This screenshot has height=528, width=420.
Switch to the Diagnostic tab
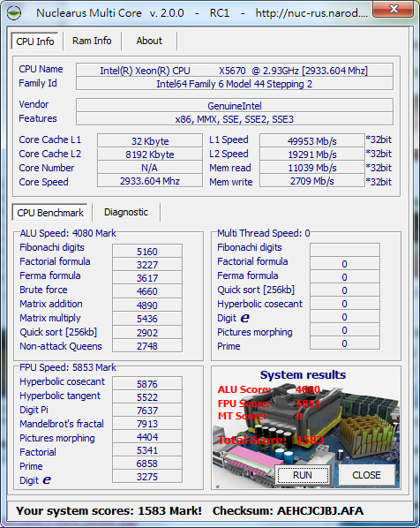point(126,212)
